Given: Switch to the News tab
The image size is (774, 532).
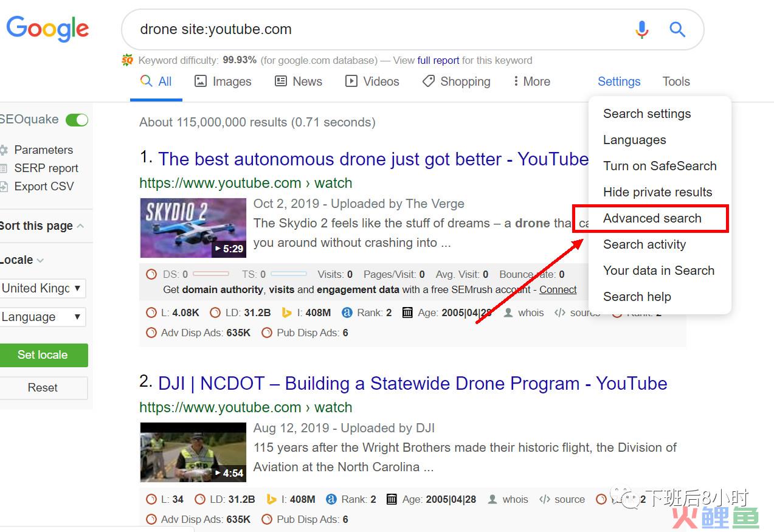Looking at the screenshot, I should tap(299, 81).
